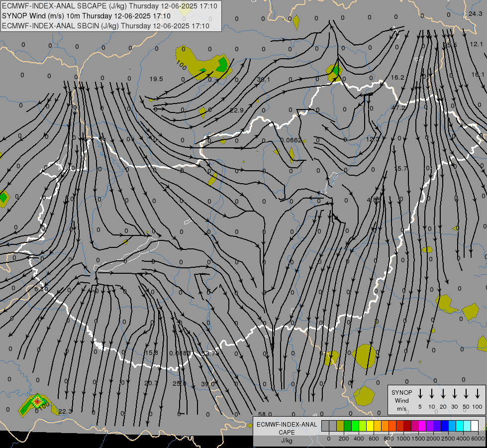Select the olive CAPE legend swatch
Screen dimensions: 487x448
point(340,426)
